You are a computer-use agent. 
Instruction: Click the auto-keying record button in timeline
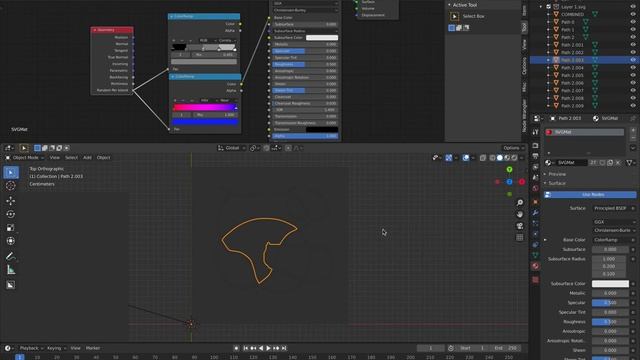236,348
